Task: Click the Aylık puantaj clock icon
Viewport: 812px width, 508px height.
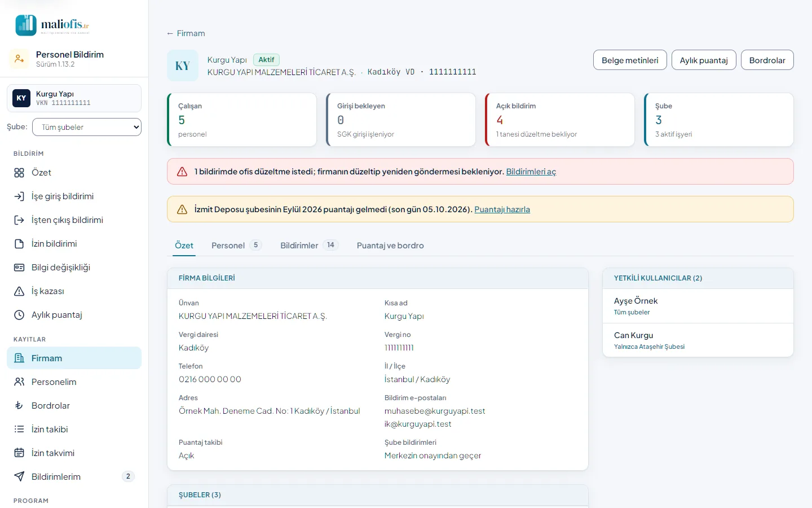Action: (19, 315)
